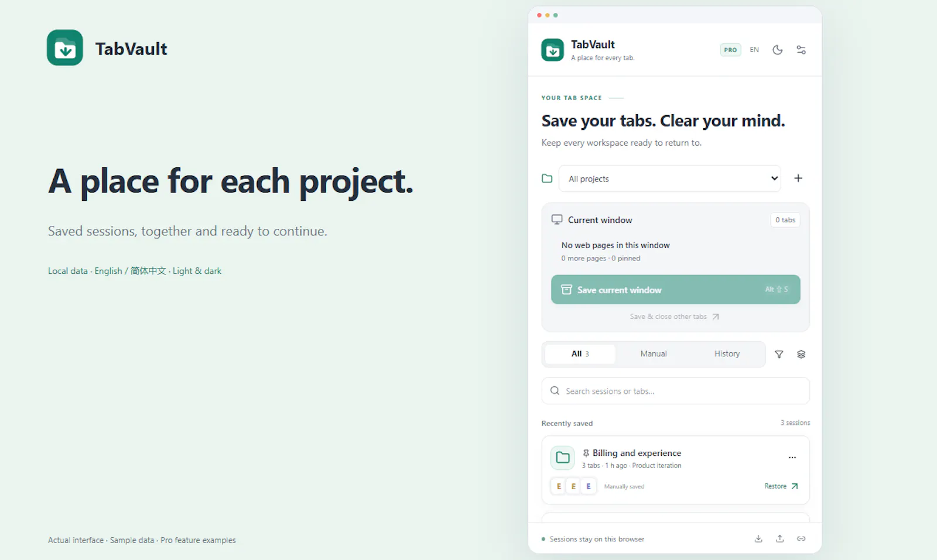Click Current window monitor icon

pos(557,219)
